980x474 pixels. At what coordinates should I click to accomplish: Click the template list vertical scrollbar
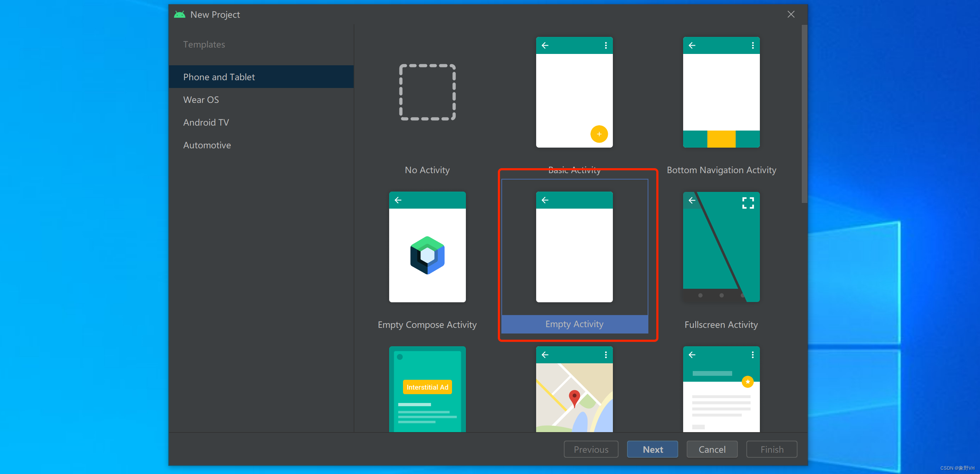(x=804, y=114)
